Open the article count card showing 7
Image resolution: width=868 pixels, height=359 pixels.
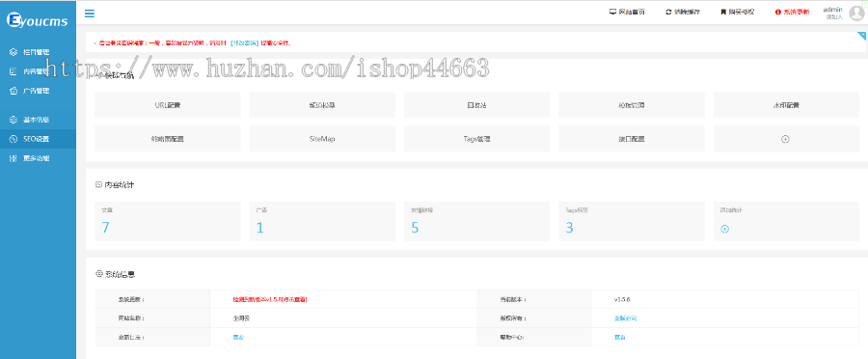[167, 221]
